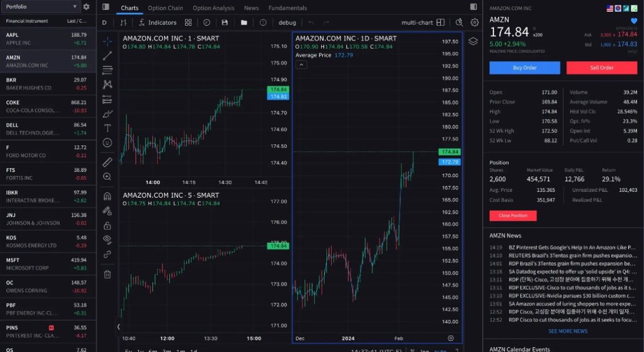The image size is (644, 352).
Task: Open the Fundamentals tab
Action: click(x=287, y=8)
